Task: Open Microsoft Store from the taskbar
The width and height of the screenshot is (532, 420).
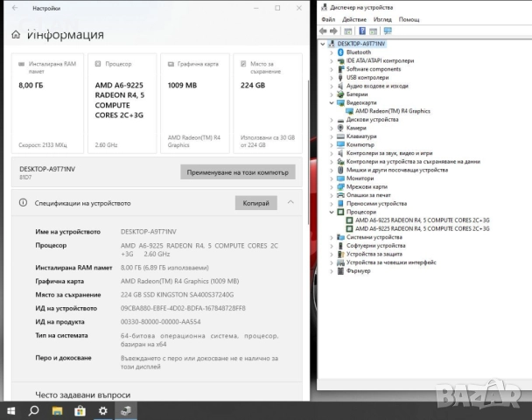Action: (80, 411)
